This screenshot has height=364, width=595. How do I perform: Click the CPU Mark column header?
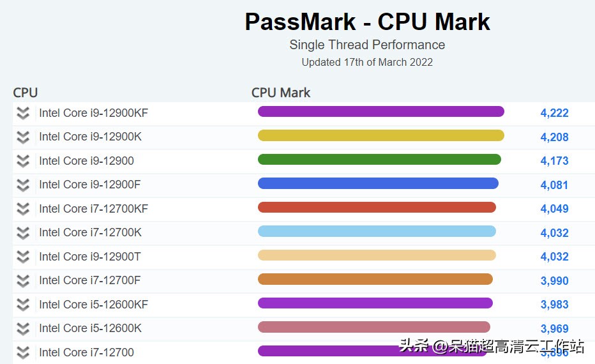281,93
